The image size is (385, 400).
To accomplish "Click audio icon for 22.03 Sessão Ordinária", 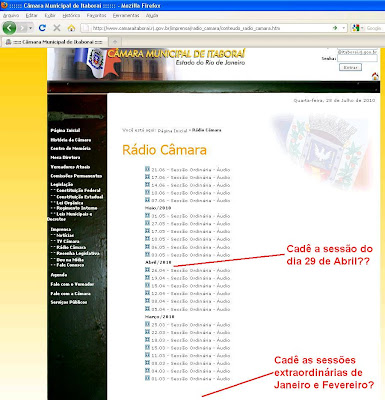I will tap(147, 332).
